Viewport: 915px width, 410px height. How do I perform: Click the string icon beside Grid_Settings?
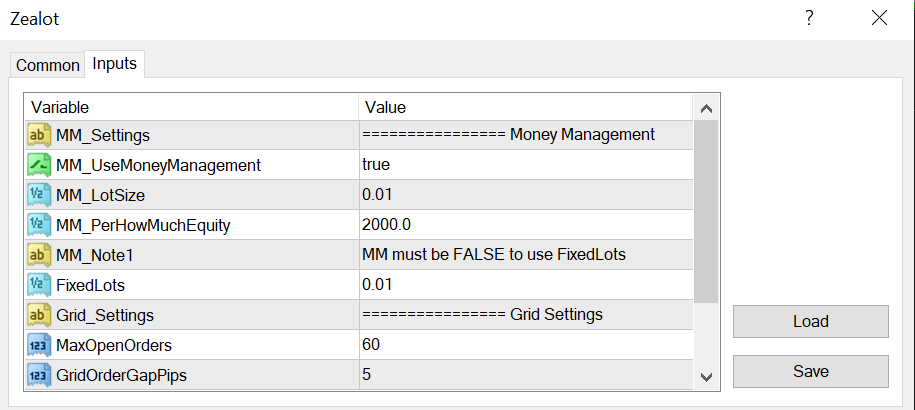coord(39,315)
